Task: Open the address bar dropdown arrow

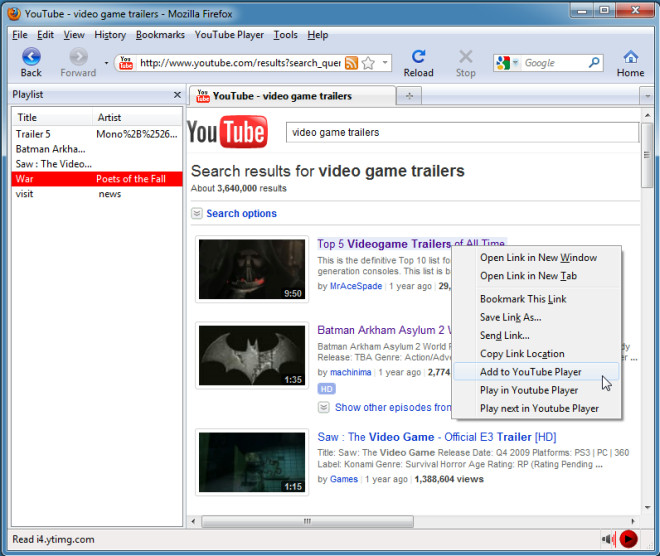Action: (385, 63)
